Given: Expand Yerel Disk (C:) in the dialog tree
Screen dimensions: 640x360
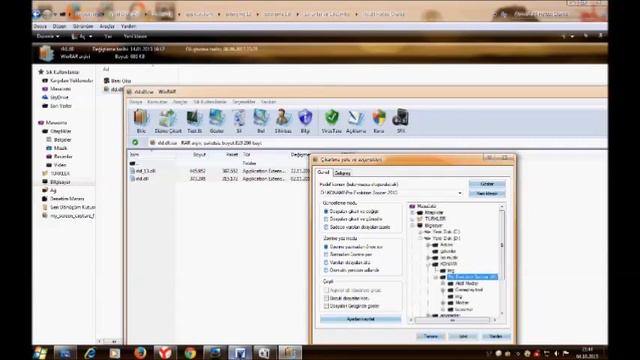Looking at the screenshot, I should coord(420,232).
